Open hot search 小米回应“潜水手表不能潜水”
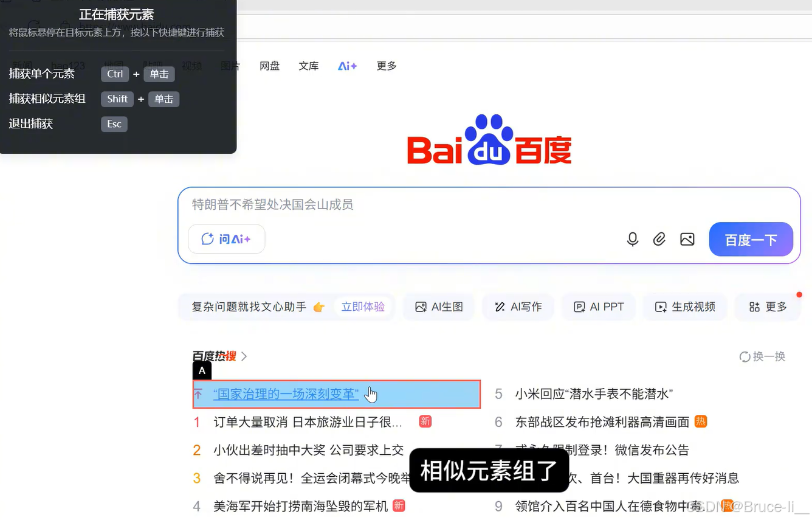This screenshot has height=520, width=812. point(594,394)
